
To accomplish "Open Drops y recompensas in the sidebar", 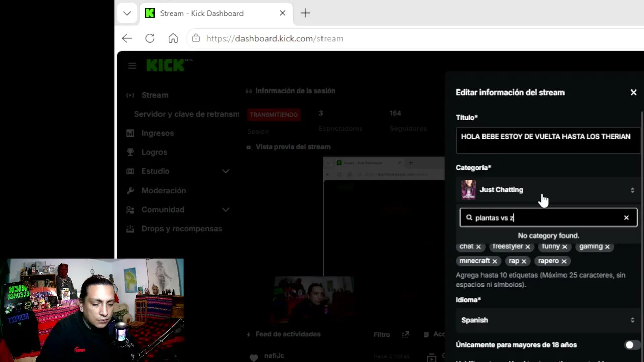I will [x=182, y=228].
